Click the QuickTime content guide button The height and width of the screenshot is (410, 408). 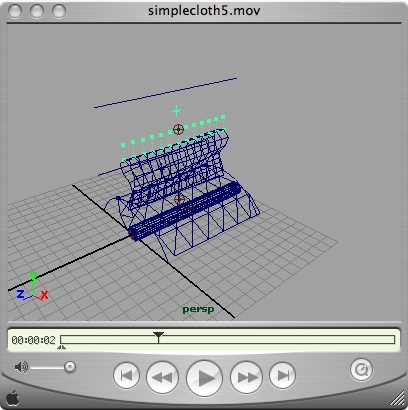coord(361,370)
